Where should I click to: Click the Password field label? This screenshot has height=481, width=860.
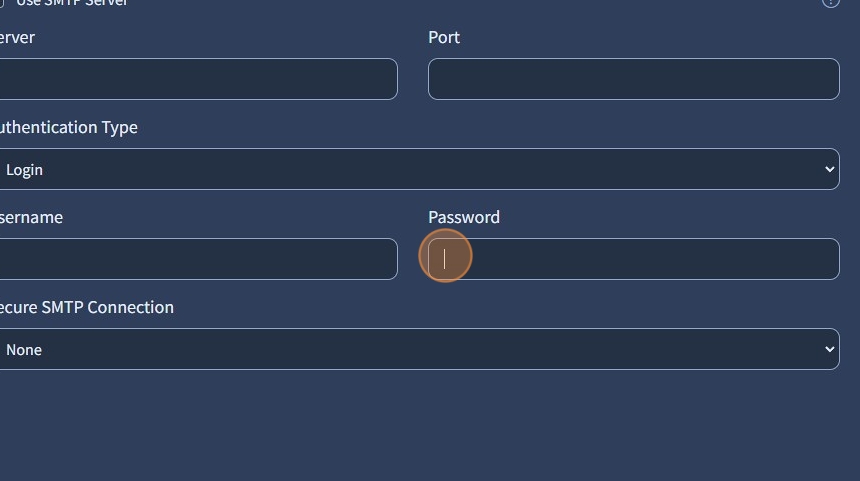pyautogui.click(x=464, y=217)
